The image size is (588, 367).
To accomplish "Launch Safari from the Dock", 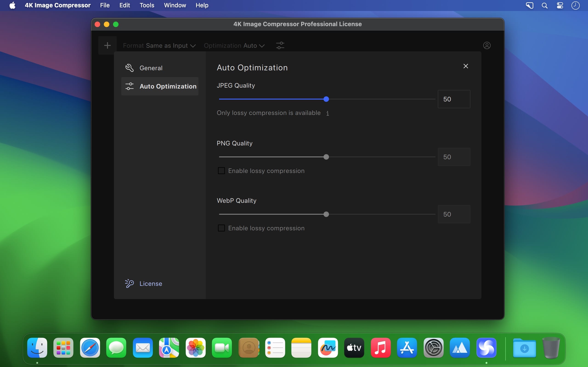I will 90,348.
